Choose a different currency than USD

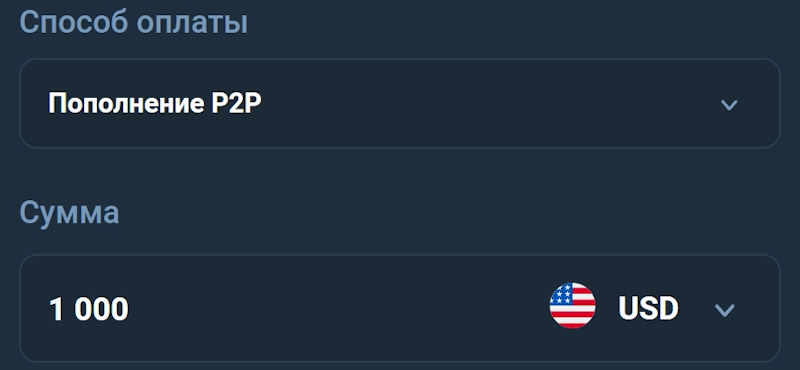[642, 308]
